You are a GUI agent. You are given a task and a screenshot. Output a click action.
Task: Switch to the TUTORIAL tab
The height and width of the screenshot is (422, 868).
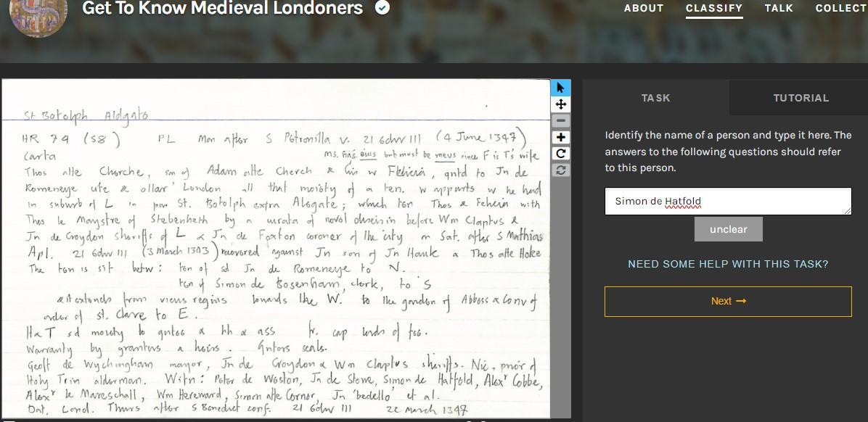tap(801, 98)
